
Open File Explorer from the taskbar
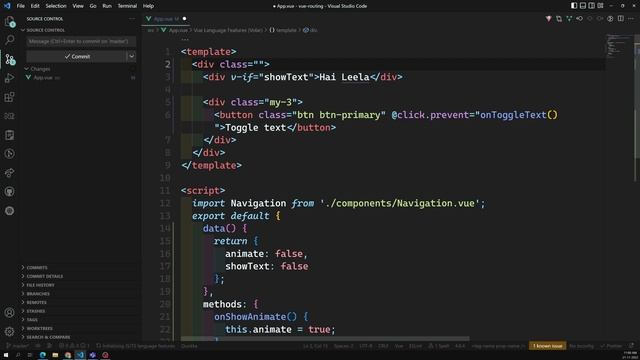(55, 355)
